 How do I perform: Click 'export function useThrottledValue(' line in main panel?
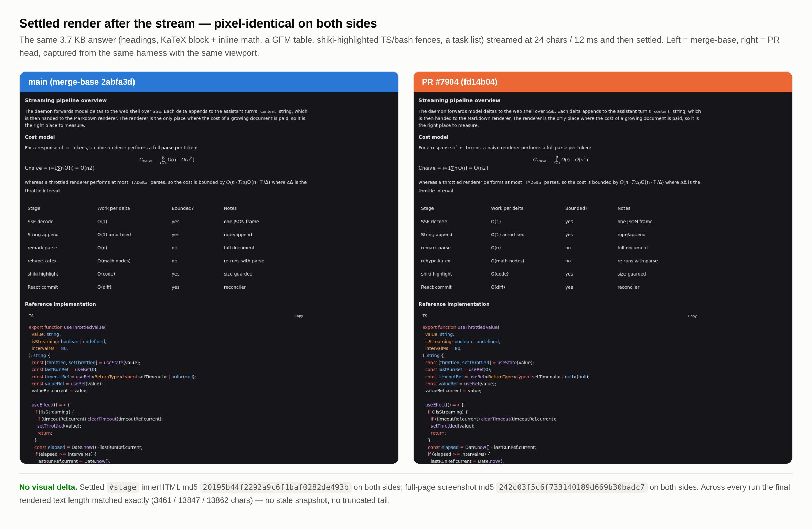tap(67, 327)
